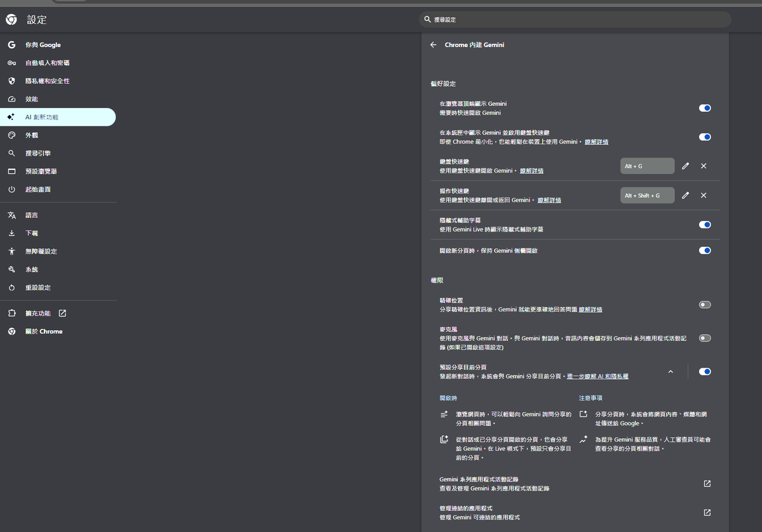762x532 pixels.
Task: Open 你與 Google settings section
Action: pyautogui.click(x=58, y=45)
